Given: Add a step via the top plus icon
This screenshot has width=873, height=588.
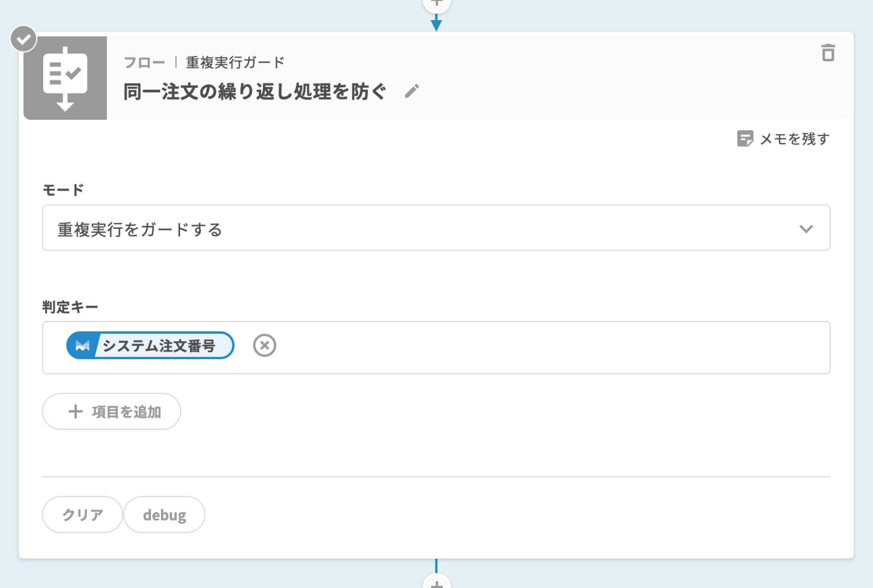Looking at the screenshot, I should [436, 4].
